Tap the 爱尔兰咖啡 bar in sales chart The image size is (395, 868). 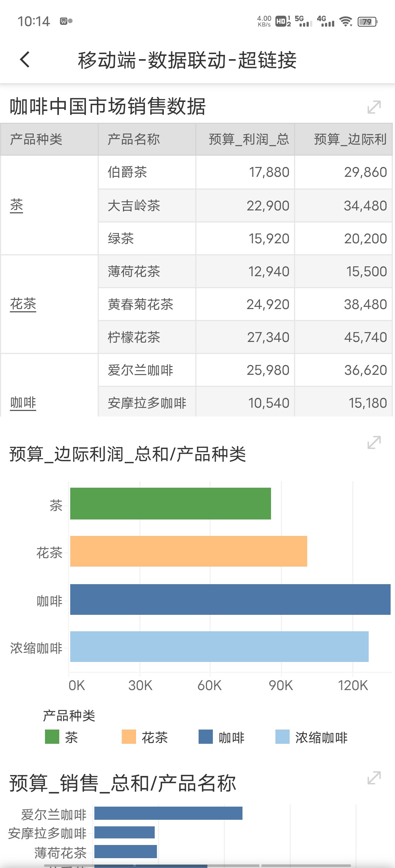click(x=168, y=813)
